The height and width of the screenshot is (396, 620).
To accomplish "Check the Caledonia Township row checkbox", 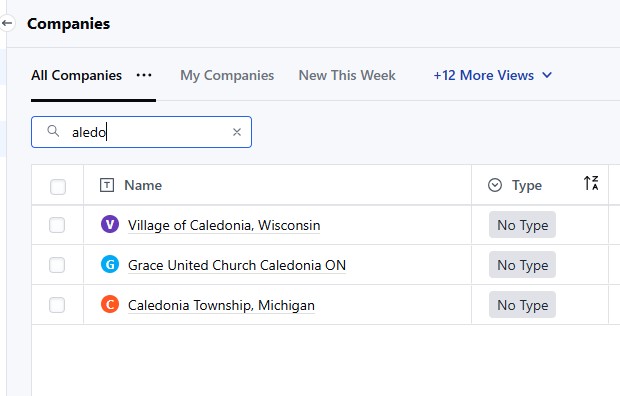I will pyautogui.click(x=57, y=305).
